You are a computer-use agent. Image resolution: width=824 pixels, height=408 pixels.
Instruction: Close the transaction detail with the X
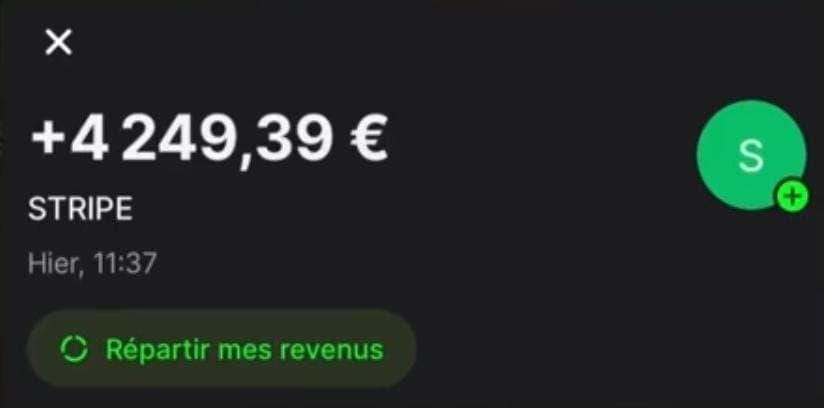point(58,42)
